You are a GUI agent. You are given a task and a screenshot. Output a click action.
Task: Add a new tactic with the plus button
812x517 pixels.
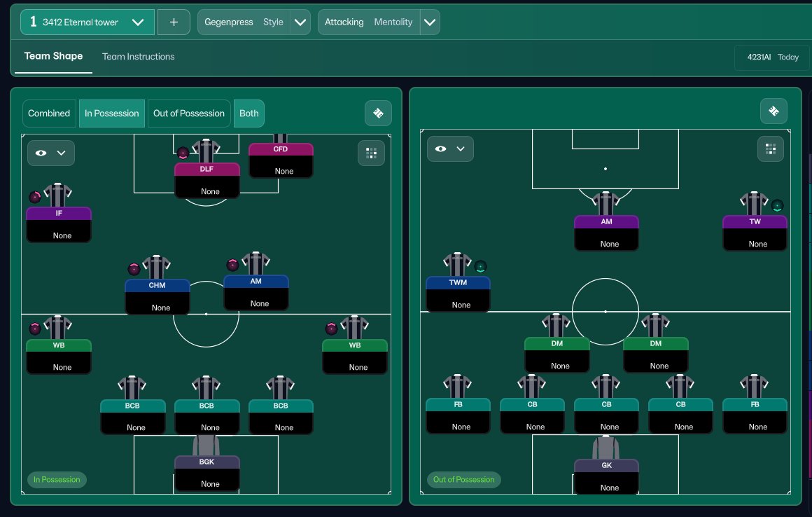click(x=174, y=22)
